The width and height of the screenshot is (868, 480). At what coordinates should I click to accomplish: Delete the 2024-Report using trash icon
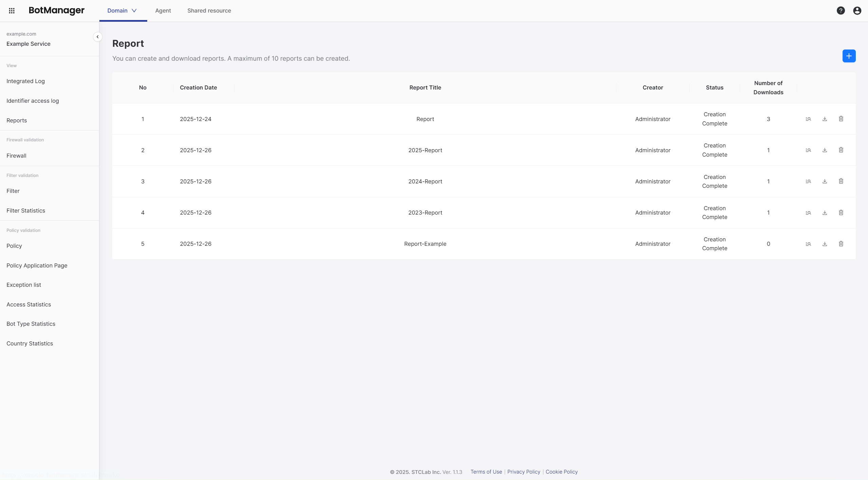(841, 181)
